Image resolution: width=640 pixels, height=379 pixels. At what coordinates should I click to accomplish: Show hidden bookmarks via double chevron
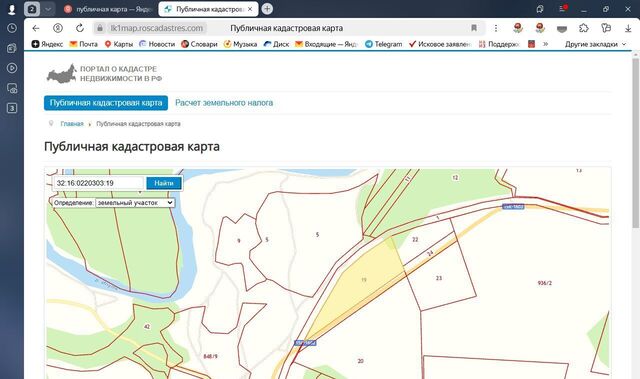545,44
